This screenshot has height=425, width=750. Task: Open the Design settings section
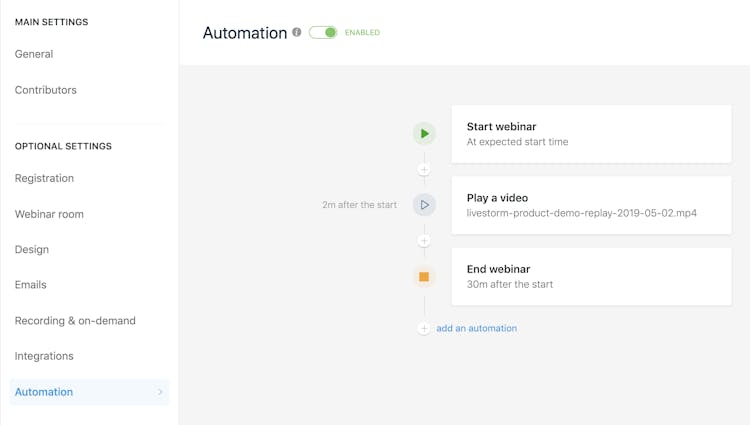pos(32,249)
